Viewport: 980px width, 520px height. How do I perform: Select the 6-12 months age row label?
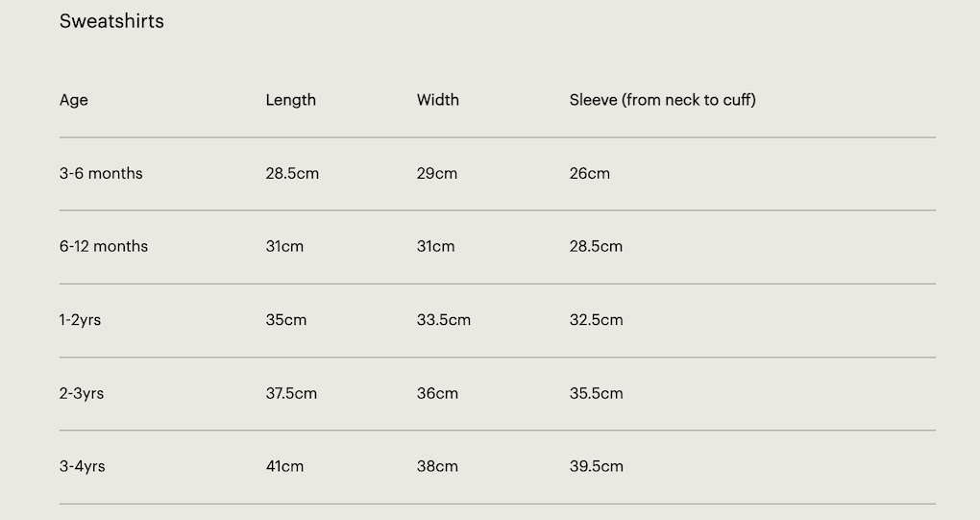104,247
